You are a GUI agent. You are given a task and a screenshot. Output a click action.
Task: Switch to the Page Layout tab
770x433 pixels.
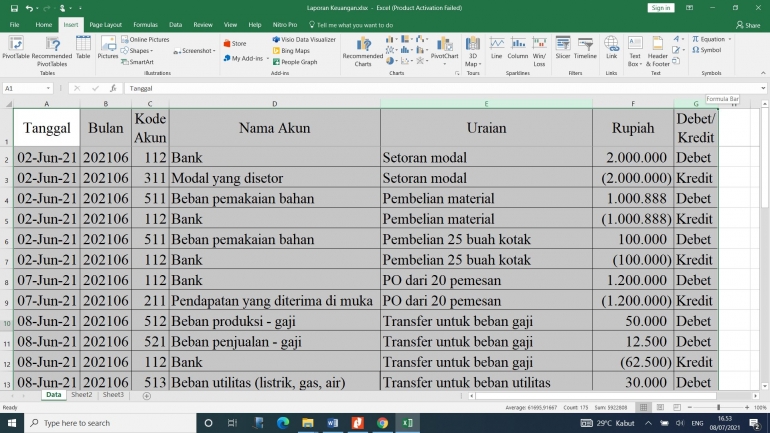tap(105, 25)
